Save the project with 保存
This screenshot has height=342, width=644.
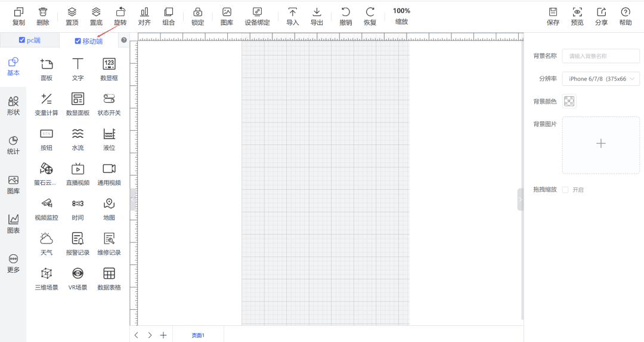pos(553,17)
